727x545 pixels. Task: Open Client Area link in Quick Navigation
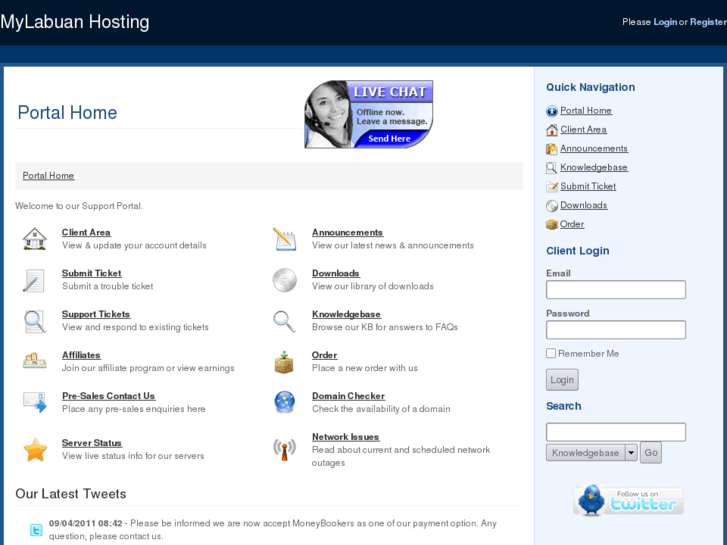pyautogui.click(x=583, y=129)
